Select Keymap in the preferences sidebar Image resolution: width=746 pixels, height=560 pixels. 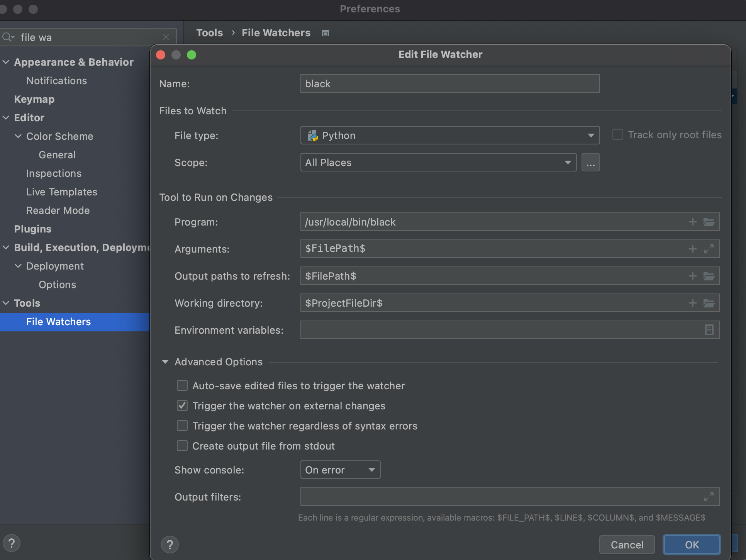pos(34,99)
